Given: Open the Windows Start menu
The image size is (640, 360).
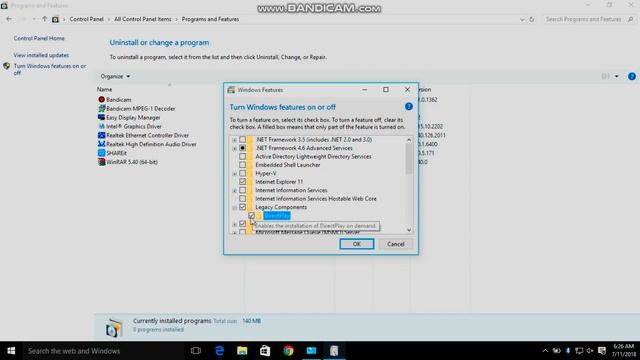Looking at the screenshot, I should 11,351.
